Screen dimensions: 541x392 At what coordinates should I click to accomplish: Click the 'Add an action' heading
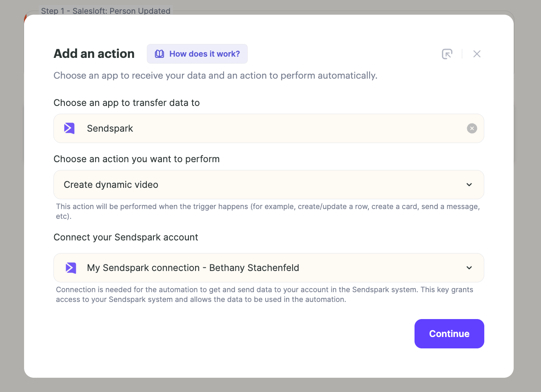click(94, 54)
